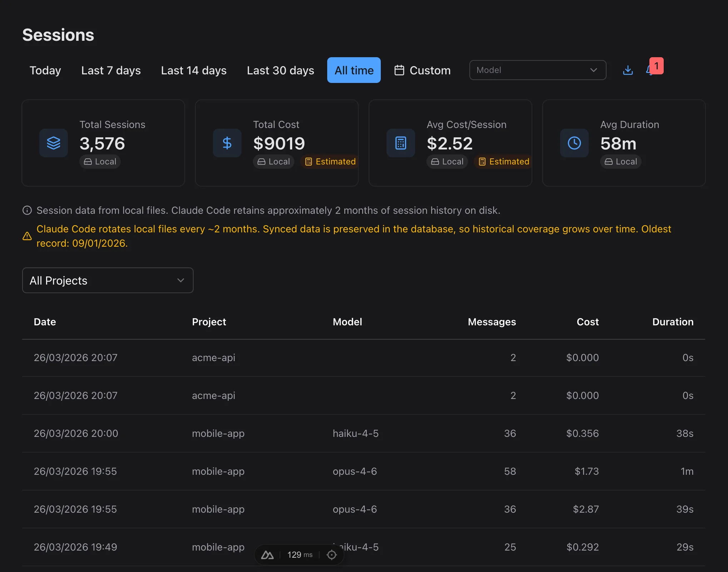Click the Local badge under Avg Duration
The width and height of the screenshot is (728, 572).
click(621, 162)
